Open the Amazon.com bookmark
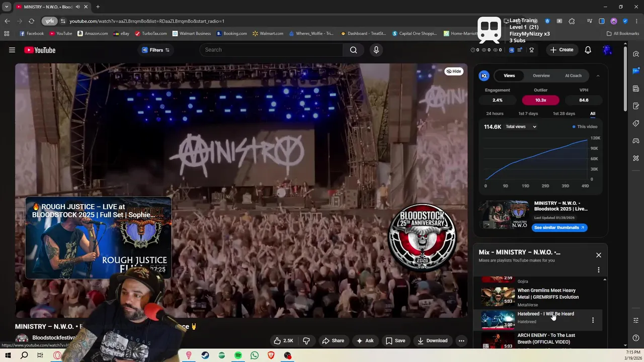 tap(93, 34)
